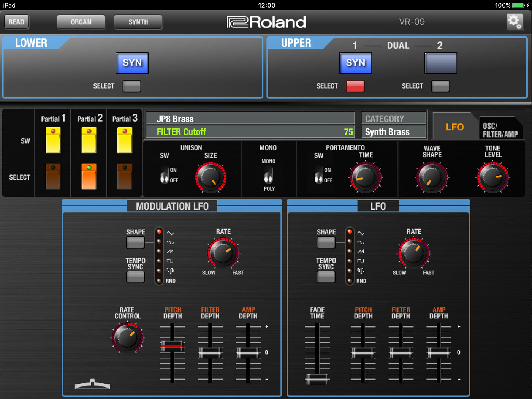Select Partial 3 for editing

pyautogui.click(x=125, y=176)
